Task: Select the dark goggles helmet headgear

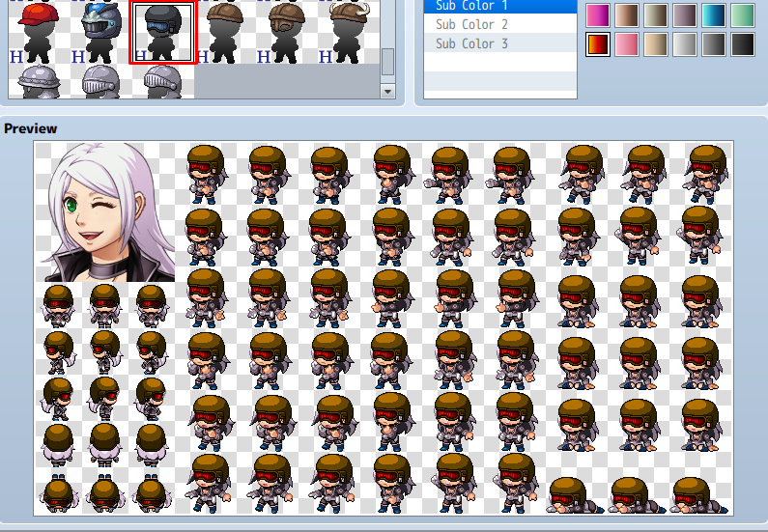Action: [163, 32]
